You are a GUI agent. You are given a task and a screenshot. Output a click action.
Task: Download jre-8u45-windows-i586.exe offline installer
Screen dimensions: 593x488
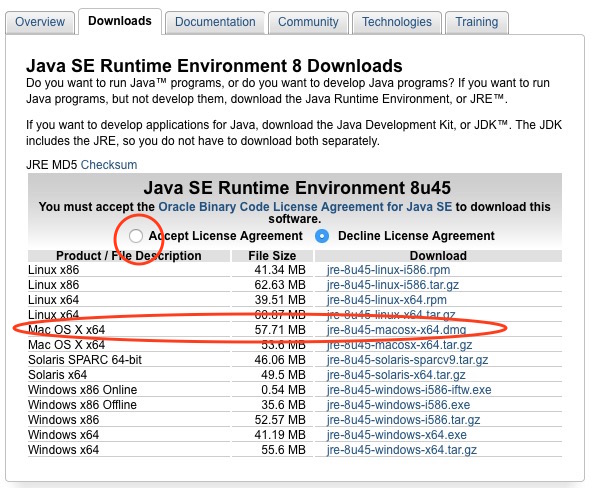(398, 405)
